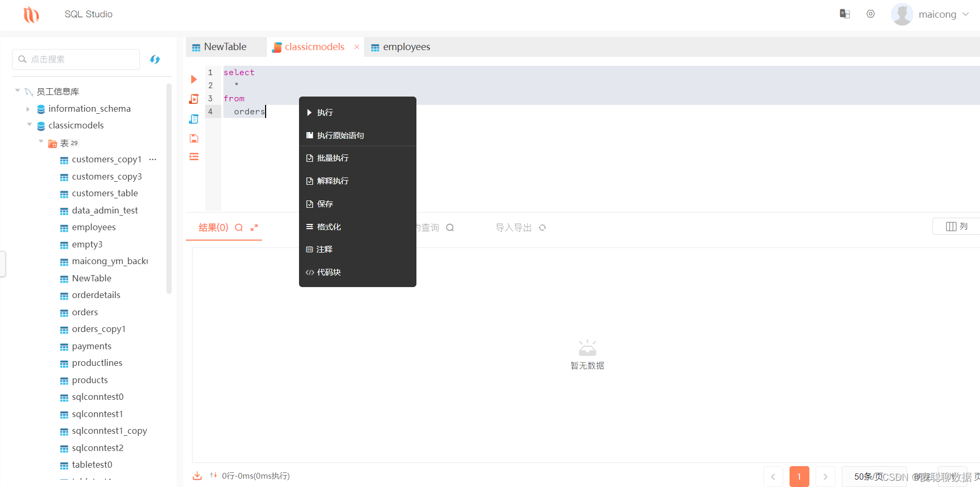Click the sort arrows icon in the status bar

click(213, 475)
